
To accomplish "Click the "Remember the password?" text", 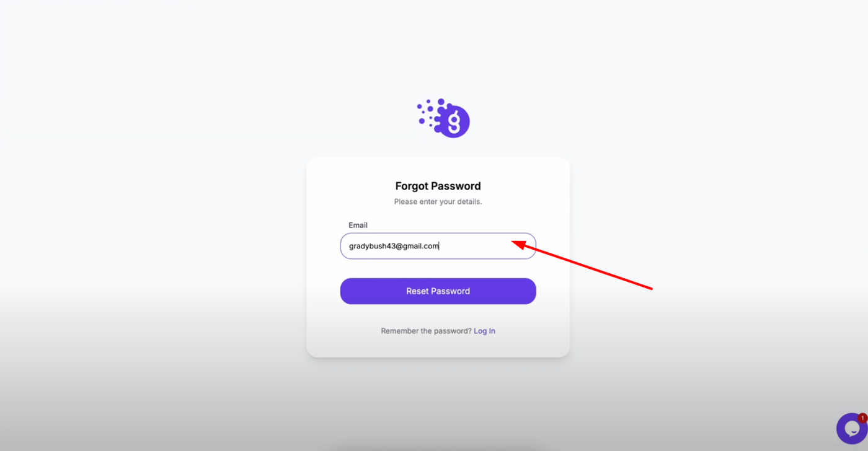I will tap(426, 331).
